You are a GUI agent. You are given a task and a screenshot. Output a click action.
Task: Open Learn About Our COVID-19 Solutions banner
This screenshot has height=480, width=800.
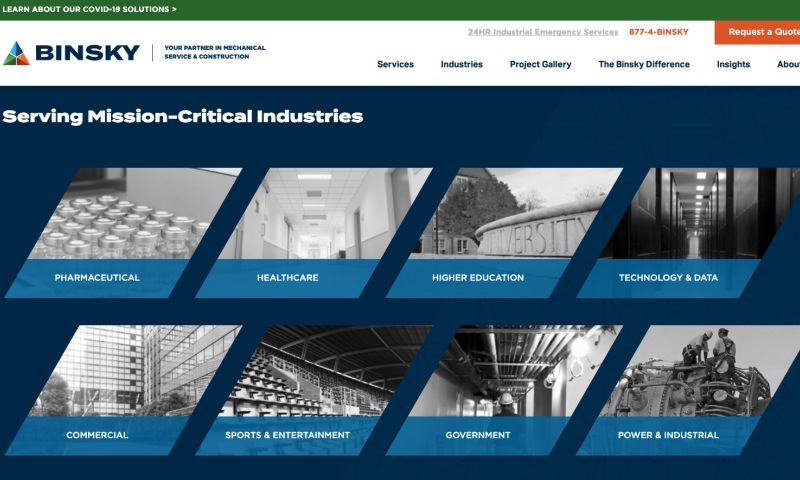(x=90, y=9)
